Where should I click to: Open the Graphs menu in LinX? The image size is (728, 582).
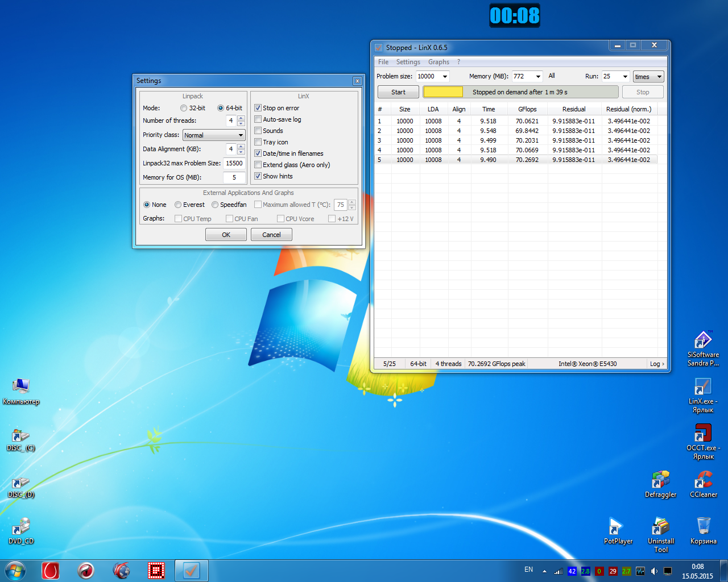click(439, 62)
